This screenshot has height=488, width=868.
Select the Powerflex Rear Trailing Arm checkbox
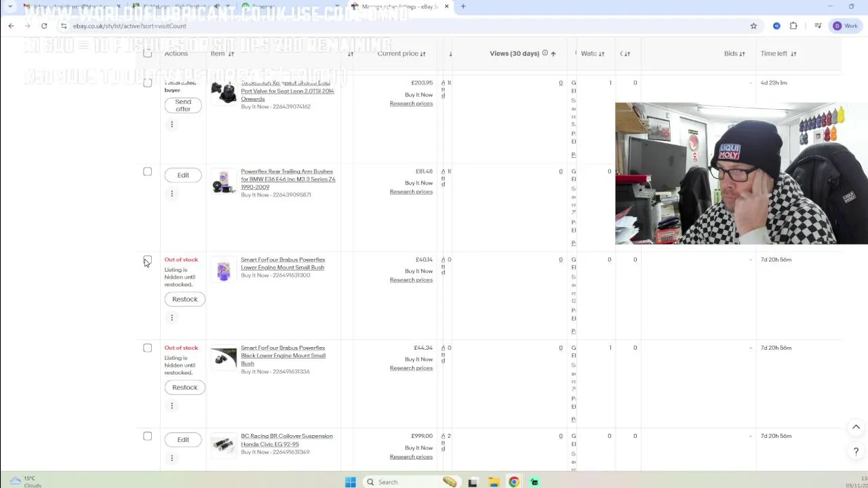click(x=147, y=171)
